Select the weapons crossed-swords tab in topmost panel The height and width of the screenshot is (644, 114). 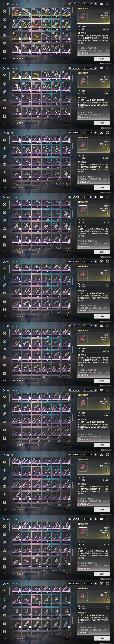click(4, 12)
